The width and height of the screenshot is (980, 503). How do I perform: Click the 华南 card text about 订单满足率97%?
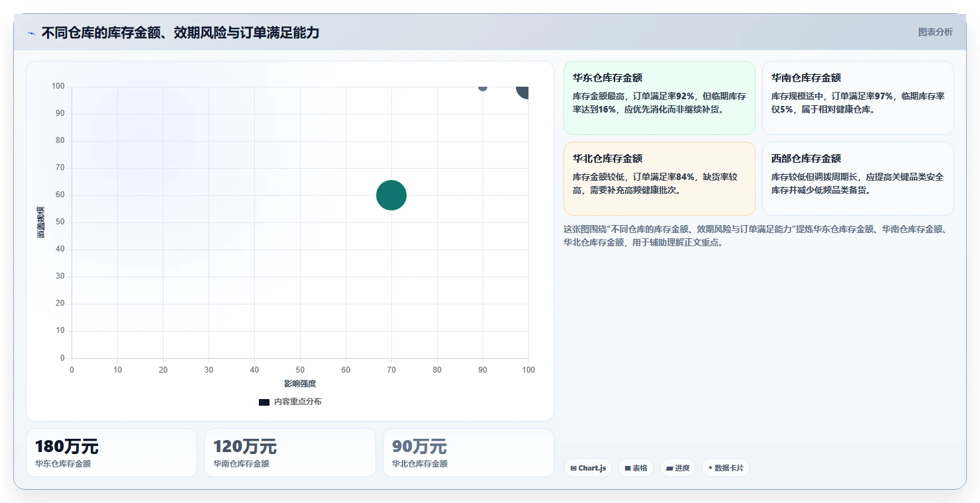click(x=857, y=103)
